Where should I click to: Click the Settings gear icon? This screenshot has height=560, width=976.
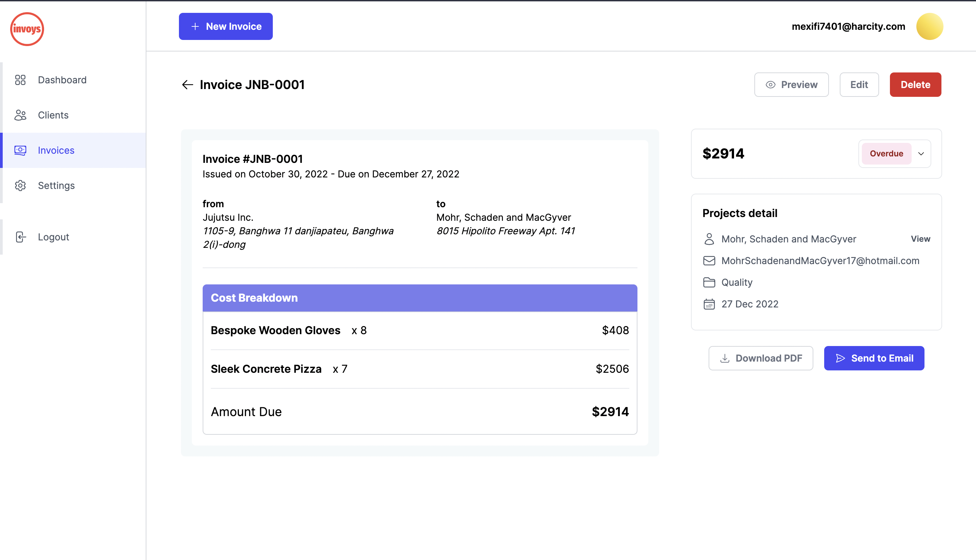pos(20,186)
